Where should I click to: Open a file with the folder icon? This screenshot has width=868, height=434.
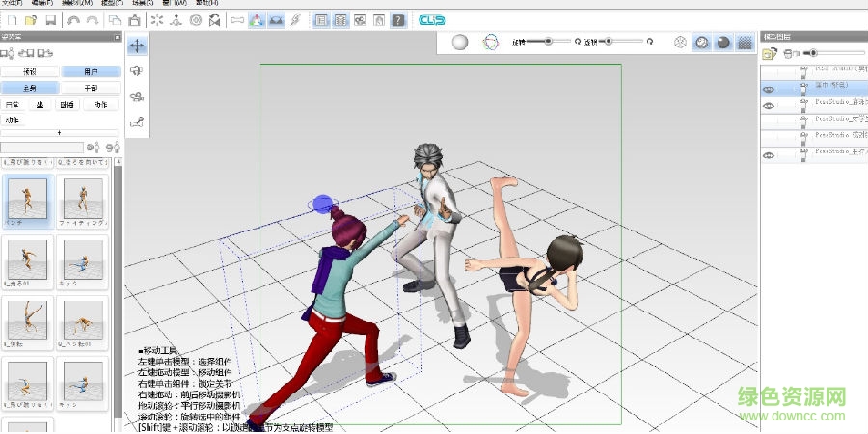[x=31, y=20]
